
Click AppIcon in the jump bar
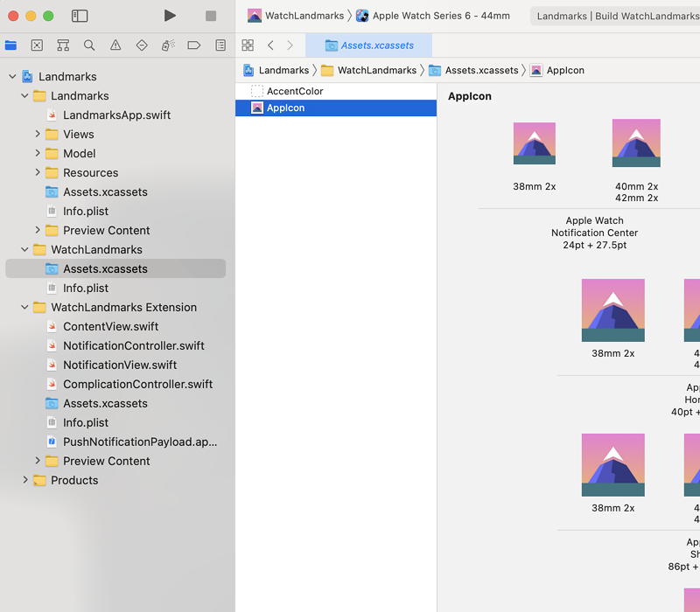click(x=557, y=70)
